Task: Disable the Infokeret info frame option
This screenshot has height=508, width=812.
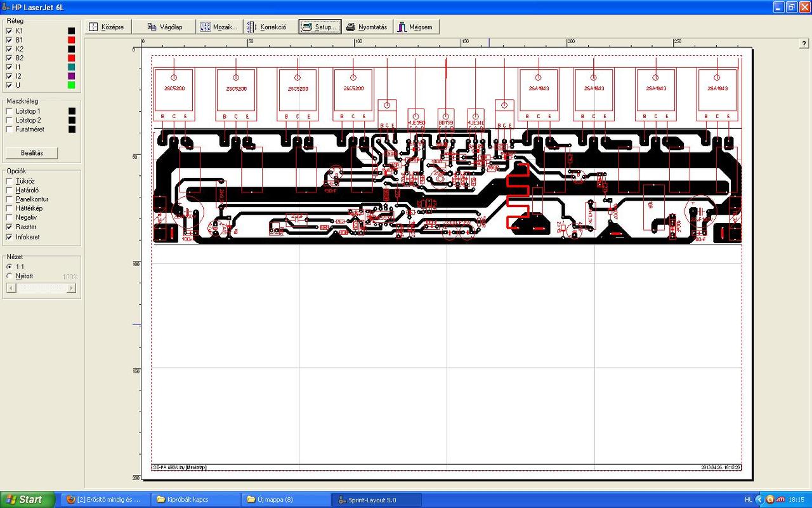Action: point(9,237)
